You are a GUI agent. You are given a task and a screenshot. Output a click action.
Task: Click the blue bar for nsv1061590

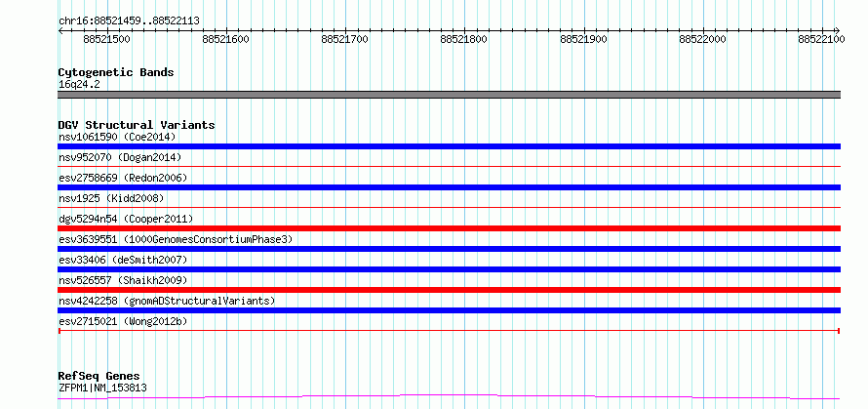[x=449, y=146]
